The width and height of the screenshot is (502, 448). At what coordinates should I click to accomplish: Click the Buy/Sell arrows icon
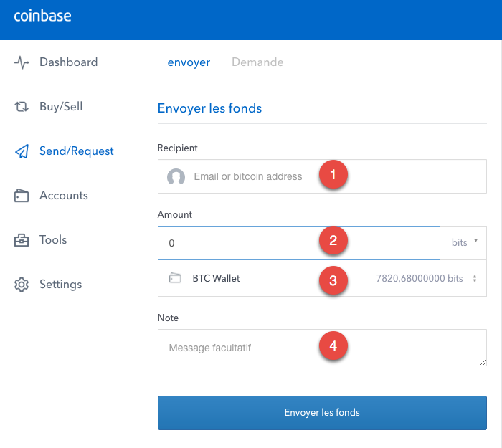pyautogui.click(x=22, y=107)
